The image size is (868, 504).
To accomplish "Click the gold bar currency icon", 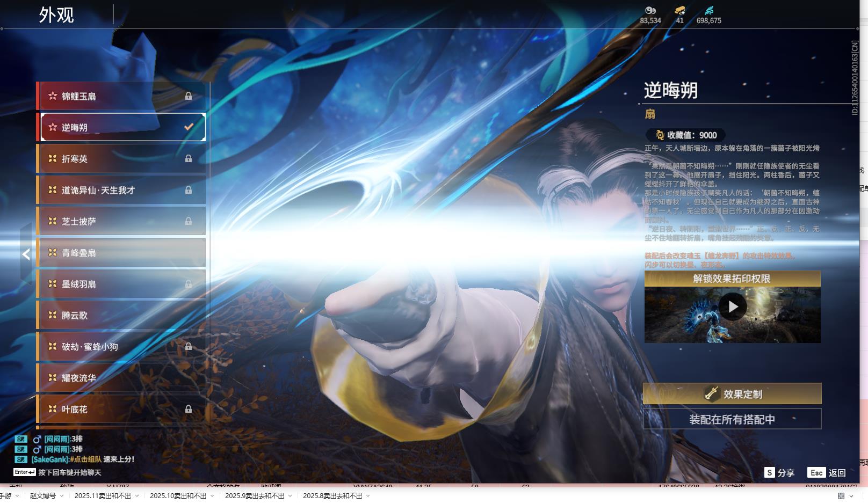I will tap(680, 10).
